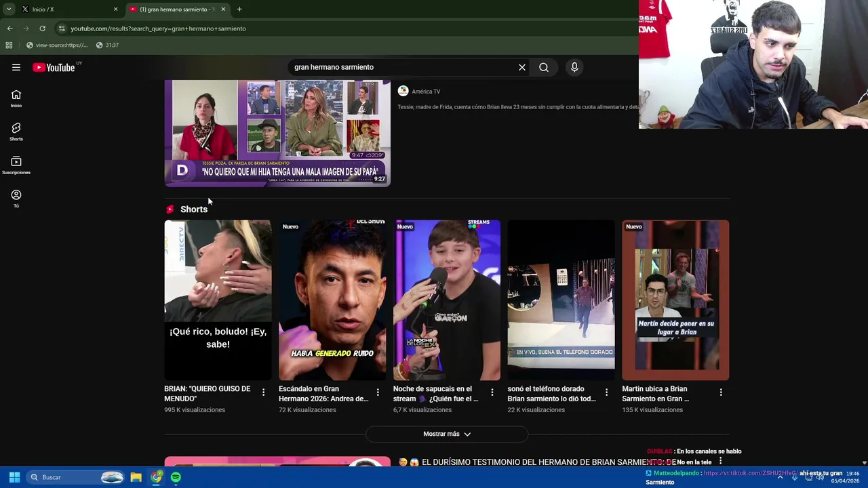
Task: Click the browser address bar URL
Action: 159,28
